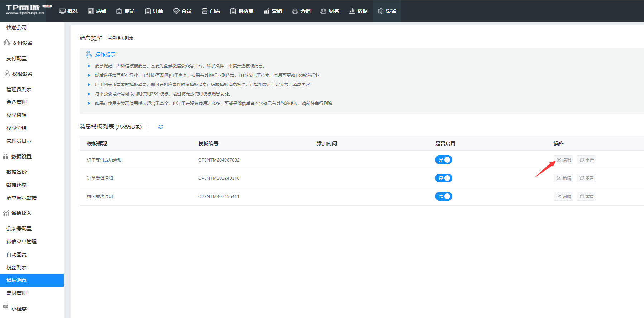Image resolution: width=644 pixels, height=318 pixels.
Task: Click the refresh icon beside 消息模板列表
Action: tap(161, 127)
